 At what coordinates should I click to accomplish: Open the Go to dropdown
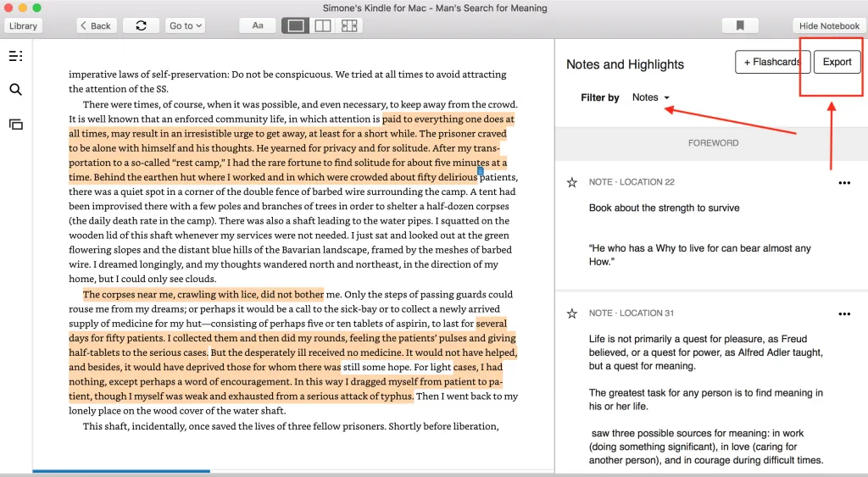[x=186, y=26]
